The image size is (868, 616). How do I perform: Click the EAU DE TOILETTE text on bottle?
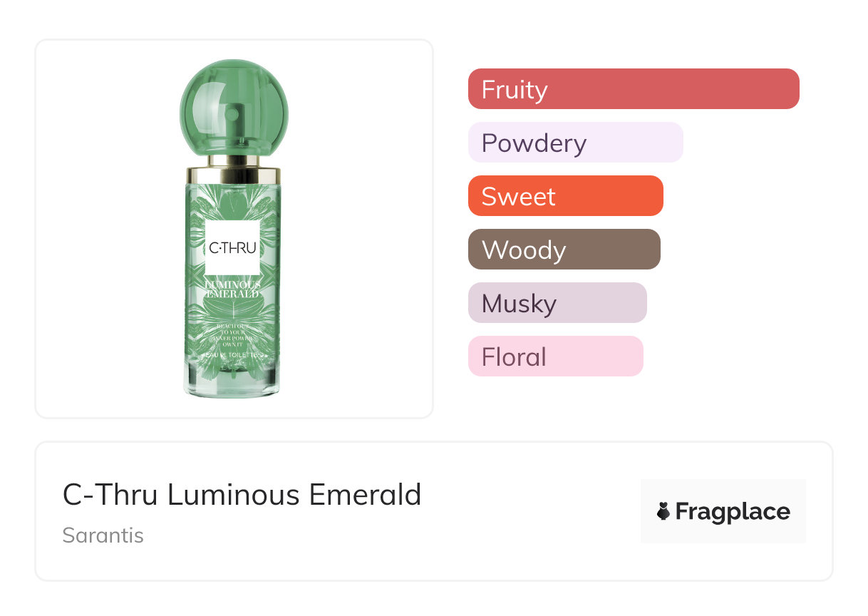pyautogui.click(x=233, y=354)
